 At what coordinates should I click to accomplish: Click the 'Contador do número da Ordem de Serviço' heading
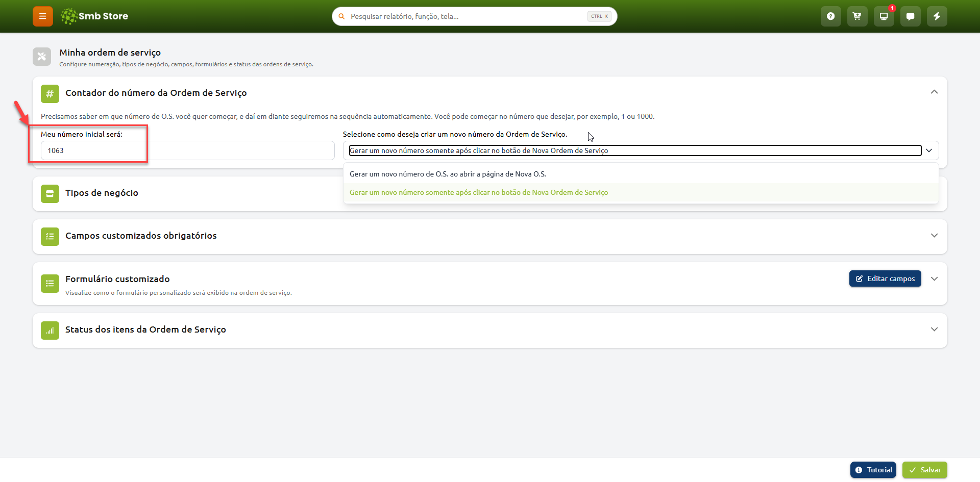point(156,93)
